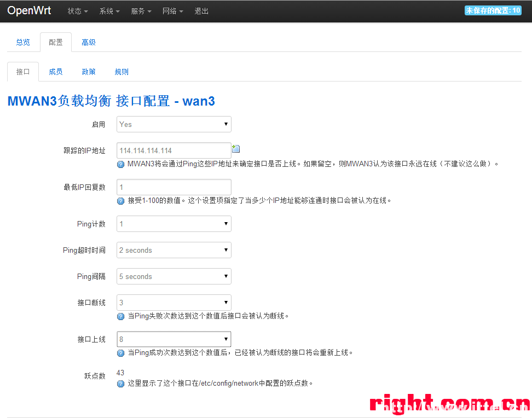Click the OpenWrt brand link
Screen dimensions: 532x418
tap(29, 10)
